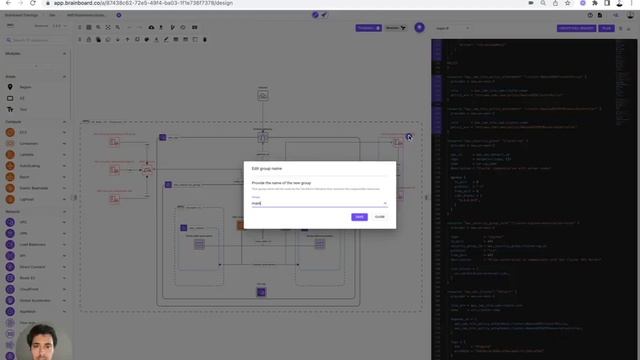Collapse the Compute section header
Image resolution: width=640 pixels, height=360 pixels.
pyautogui.click(x=64, y=122)
